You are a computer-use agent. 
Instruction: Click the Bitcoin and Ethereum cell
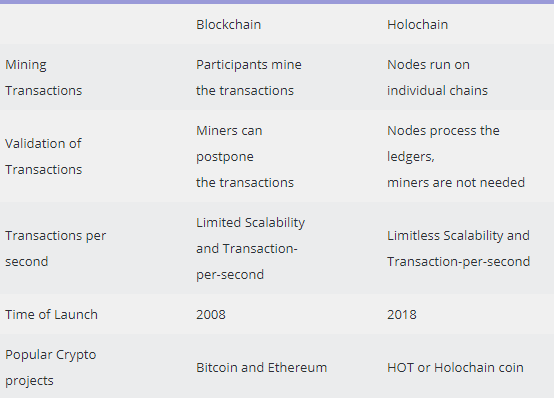pos(261,368)
